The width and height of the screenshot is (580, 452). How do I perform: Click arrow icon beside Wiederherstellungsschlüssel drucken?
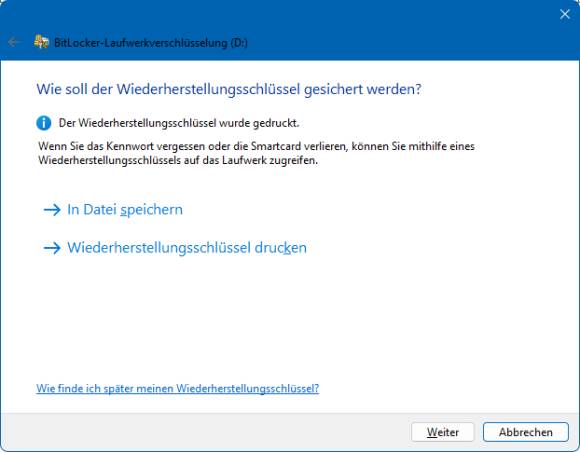52,248
